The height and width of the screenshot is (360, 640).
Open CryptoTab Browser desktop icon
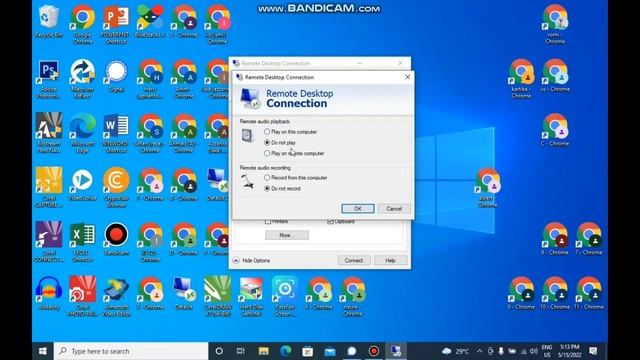click(116, 187)
